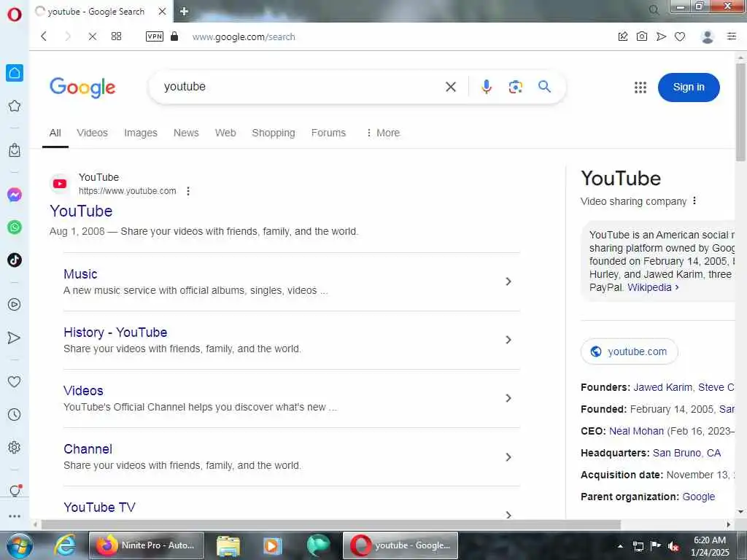Switch to the Videos results tab

click(92, 133)
